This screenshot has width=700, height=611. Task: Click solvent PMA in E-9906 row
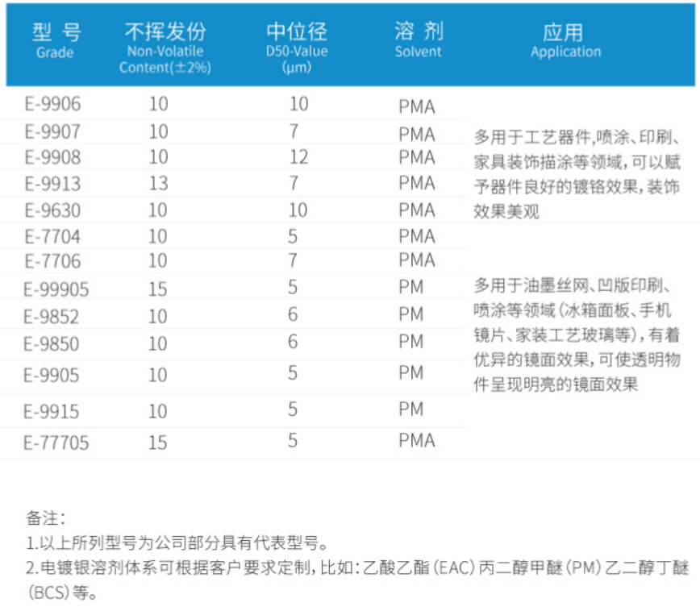[416, 106]
